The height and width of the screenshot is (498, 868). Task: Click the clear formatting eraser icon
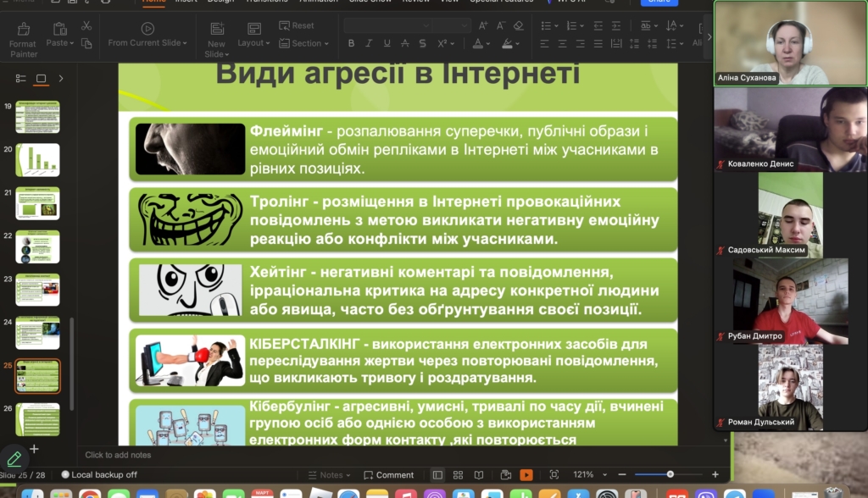point(518,26)
